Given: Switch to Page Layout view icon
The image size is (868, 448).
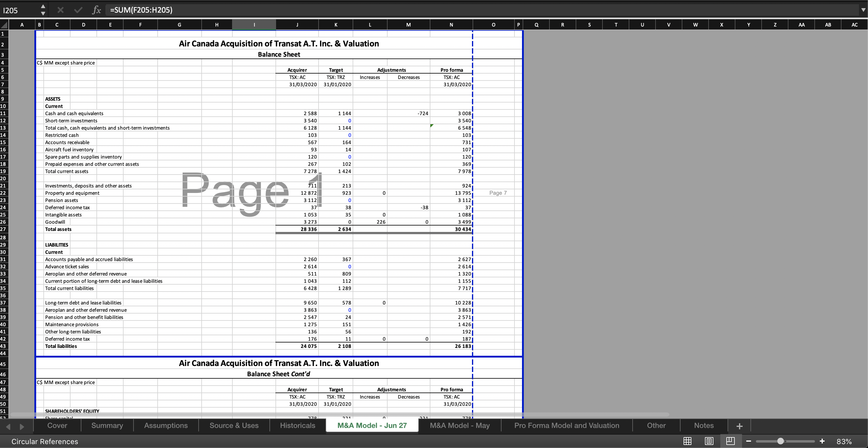Looking at the screenshot, I should point(709,441).
